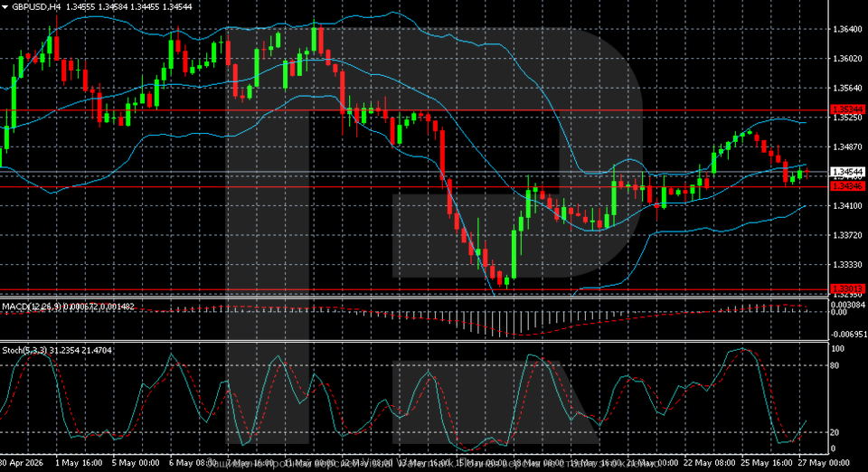Click the 1.36400 price scale label

[x=847, y=29]
